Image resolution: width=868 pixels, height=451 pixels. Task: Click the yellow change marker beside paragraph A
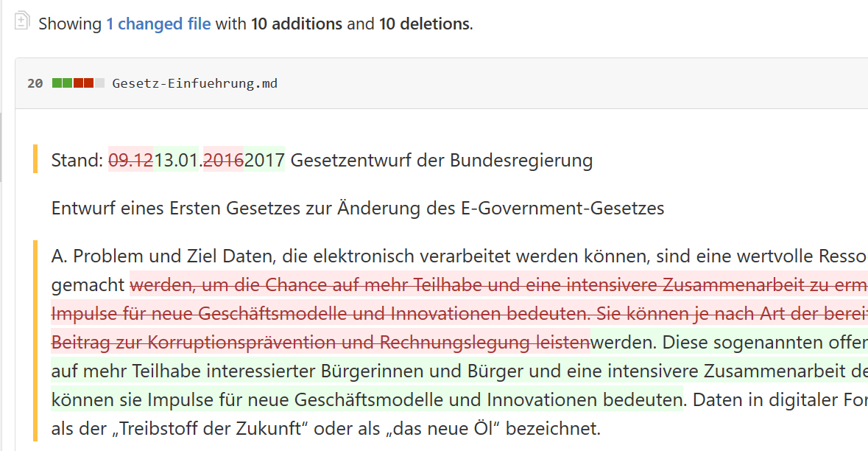click(35, 340)
